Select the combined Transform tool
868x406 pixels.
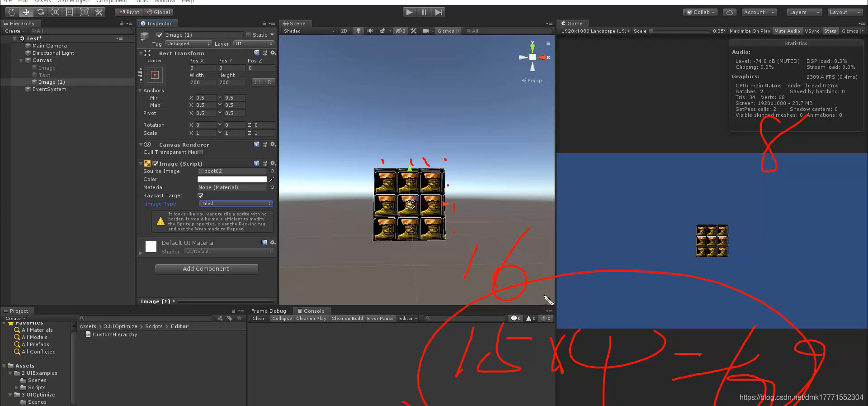(x=84, y=12)
